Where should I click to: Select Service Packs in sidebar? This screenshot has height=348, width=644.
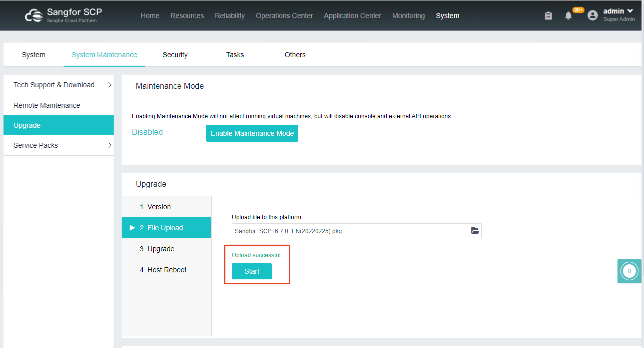59,145
